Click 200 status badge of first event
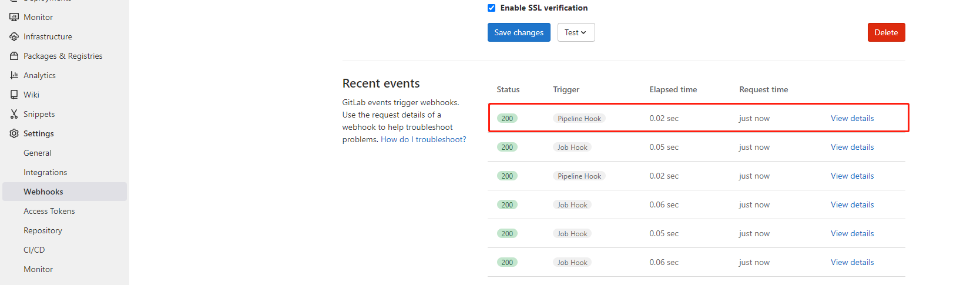980x285 pixels. click(x=507, y=118)
